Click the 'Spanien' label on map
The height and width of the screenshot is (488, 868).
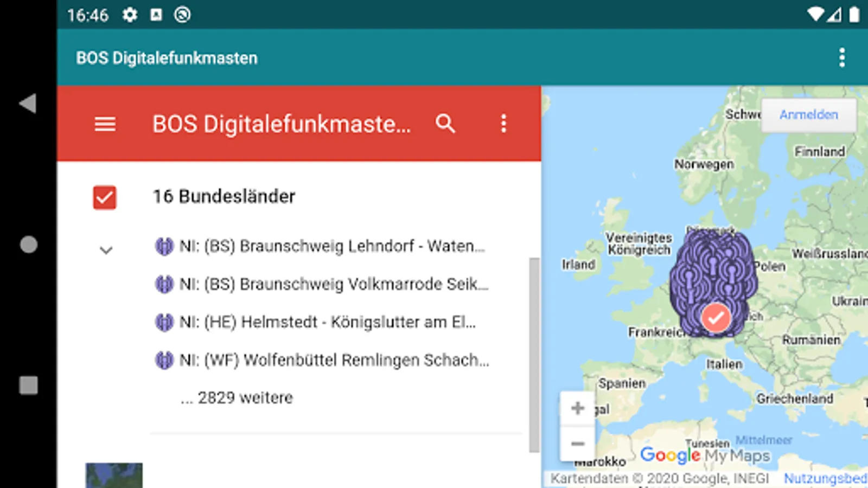pyautogui.click(x=622, y=383)
